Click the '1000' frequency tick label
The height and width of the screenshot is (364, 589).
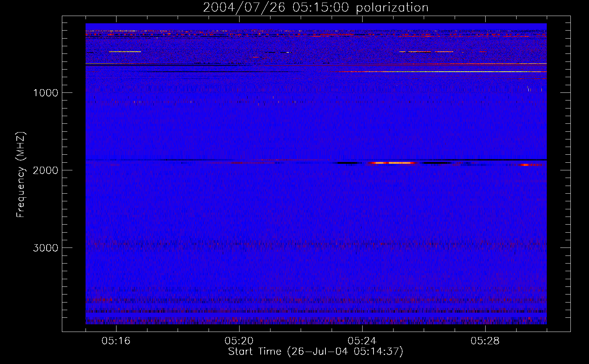click(46, 93)
